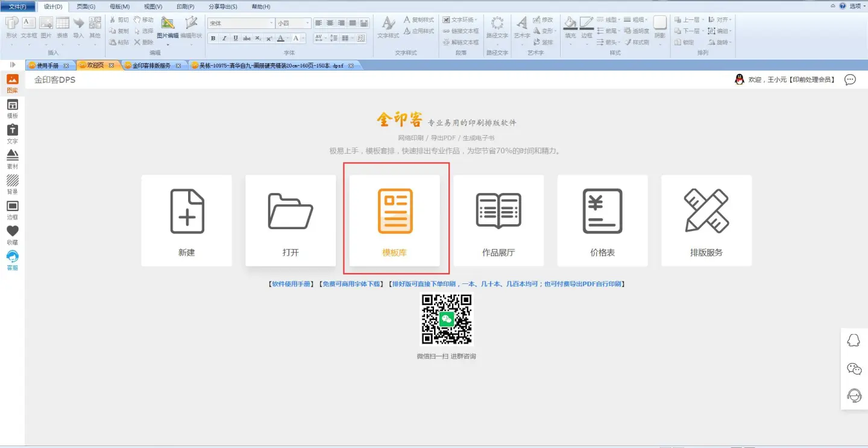Toggle bold formatting button
This screenshot has width=868, height=448.
[213, 38]
